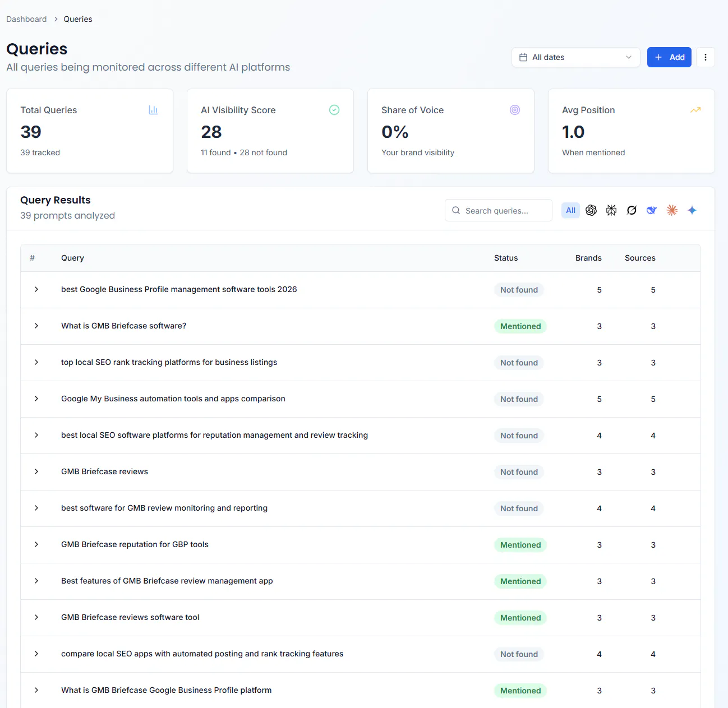Select query text 'GMB Briefcase reputation for GBP tools'

click(135, 544)
